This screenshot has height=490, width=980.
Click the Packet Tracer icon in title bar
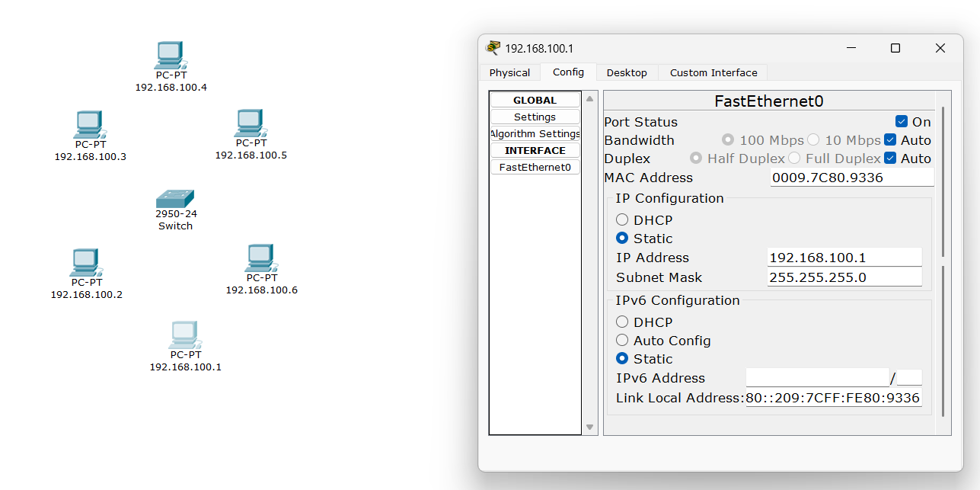click(493, 48)
